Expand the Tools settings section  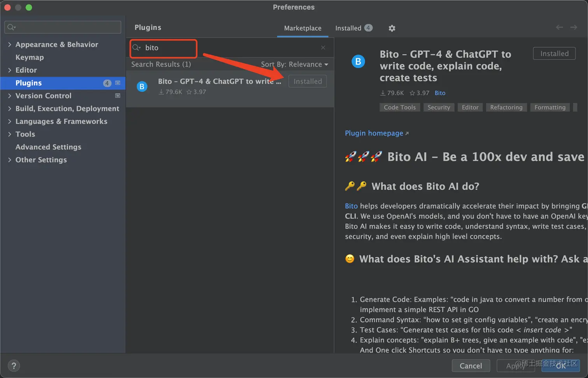[9, 134]
